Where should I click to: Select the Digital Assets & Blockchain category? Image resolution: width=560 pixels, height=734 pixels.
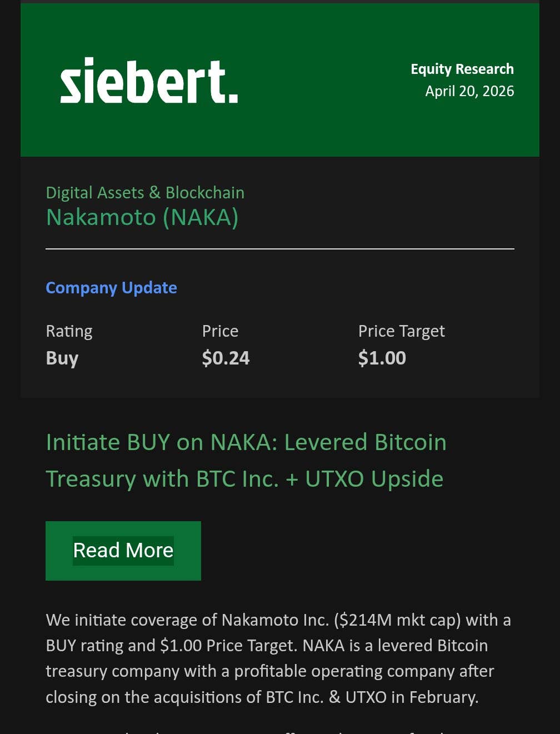[145, 192]
